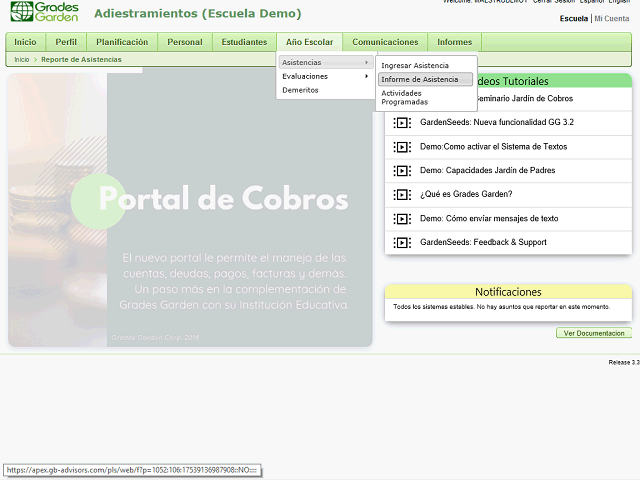The image size is (640, 480).
Task: Open GardenSeeds Feedback & Support link
Action: click(x=483, y=242)
